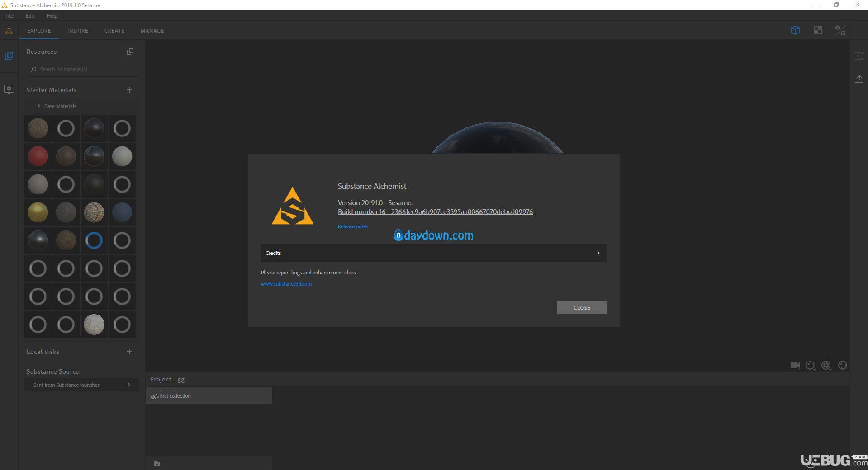
Task: Click the Substance Alchemist home logo icon
Action: tap(9, 31)
